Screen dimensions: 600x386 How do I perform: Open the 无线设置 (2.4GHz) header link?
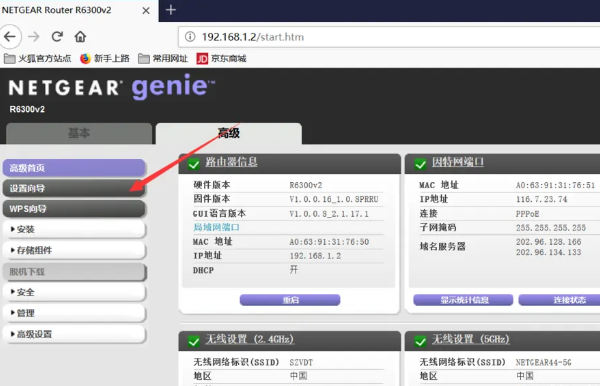(249, 339)
